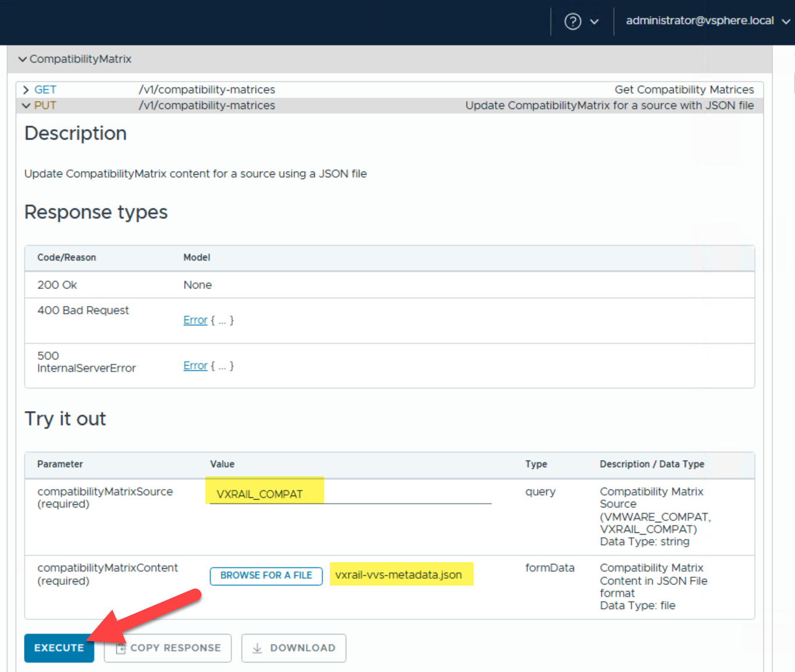Click the selected vxrail-vvs-metadata.json filename

[399, 575]
